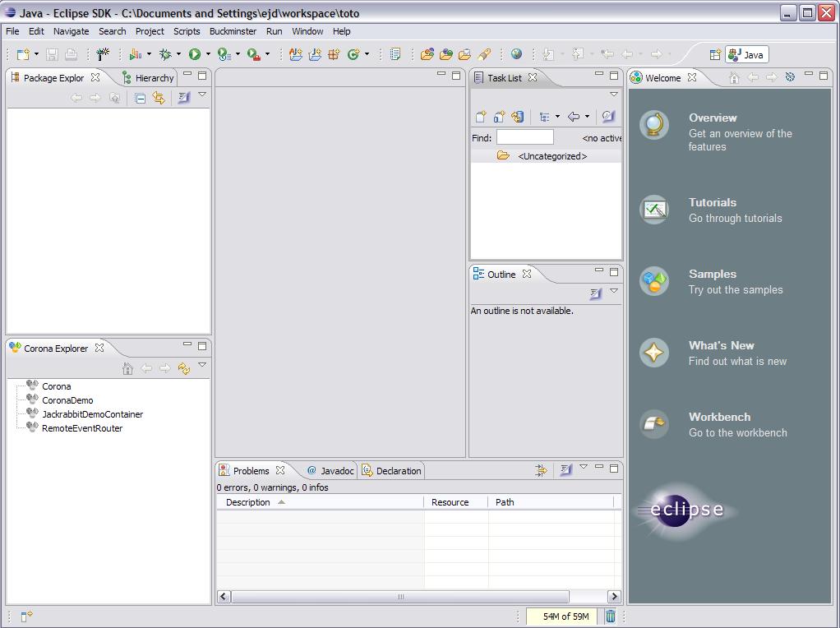This screenshot has width=840, height=628.
Task: Click the Home icon in Welcome view toolbar
Action: pos(734,78)
